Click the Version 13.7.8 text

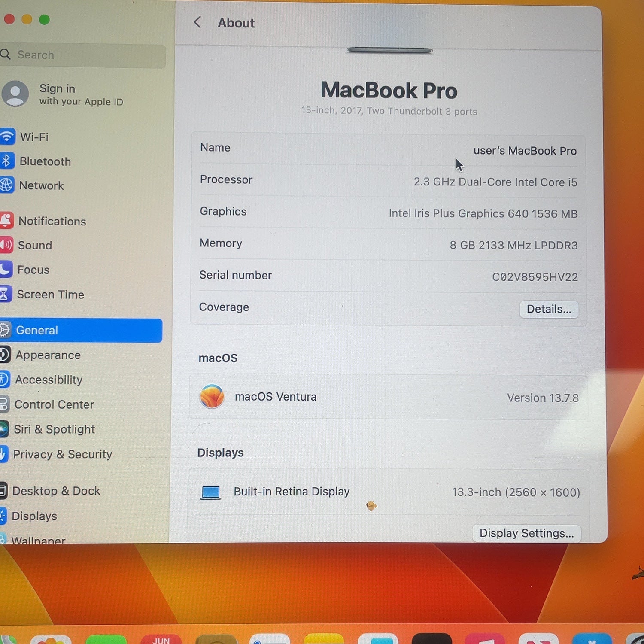click(x=542, y=398)
